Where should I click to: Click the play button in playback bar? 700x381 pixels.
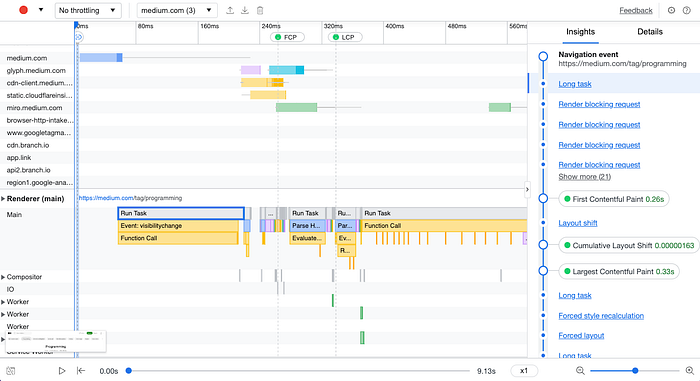[x=62, y=371]
